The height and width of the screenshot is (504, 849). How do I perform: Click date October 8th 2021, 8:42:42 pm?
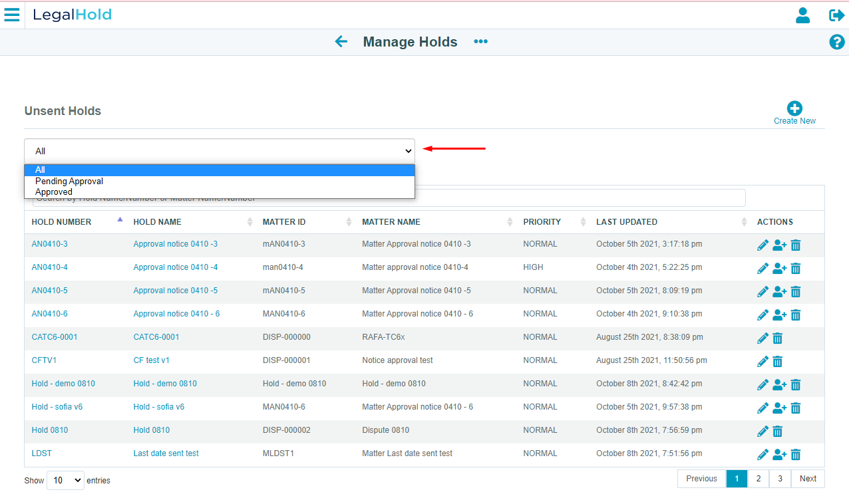pos(649,384)
